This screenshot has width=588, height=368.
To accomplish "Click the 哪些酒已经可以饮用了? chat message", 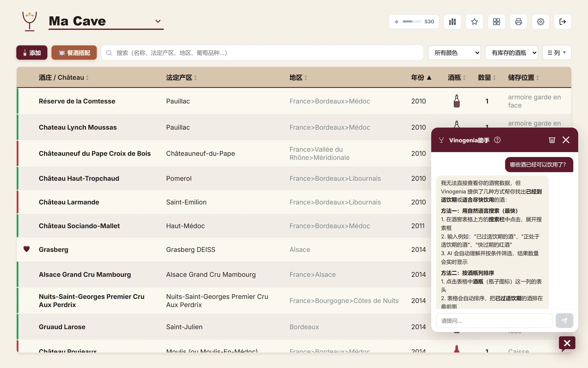I will [539, 165].
